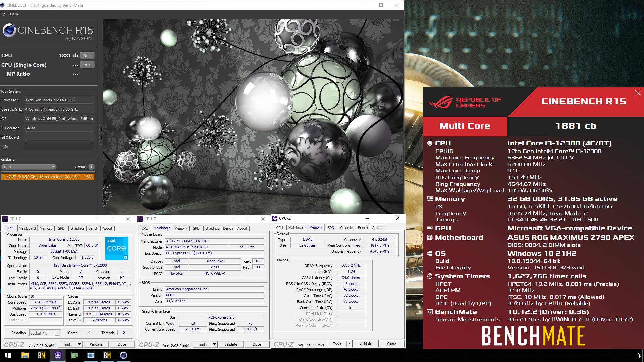This screenshot has width=644, height=362.
Task: Select the CPU-Z taskbar icon
Action: click(58, 355)
